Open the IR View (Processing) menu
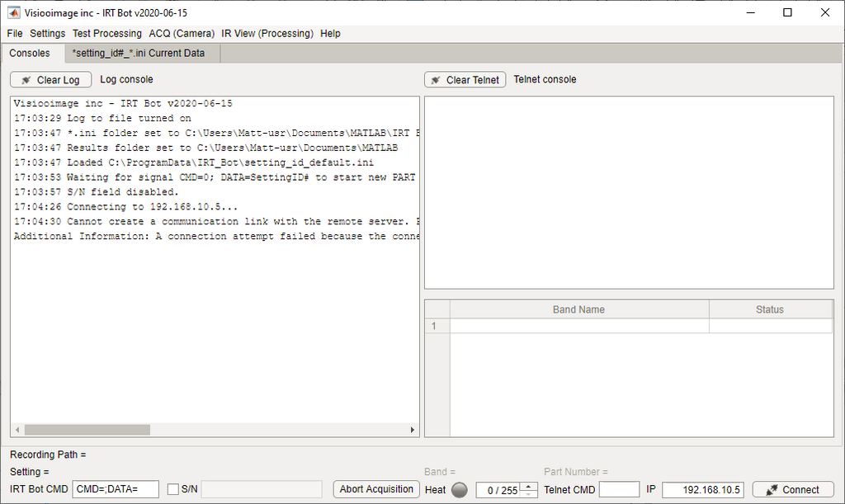 tap(267, 34)
